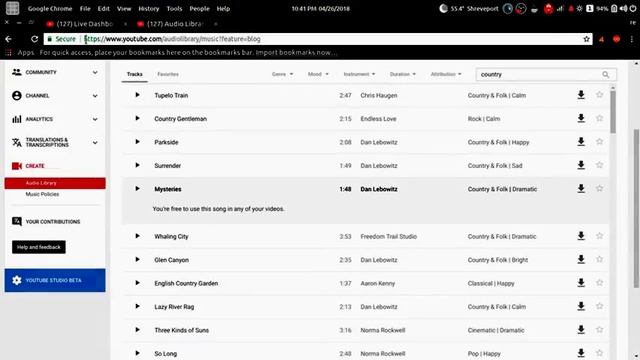Open the Chrome People menu

199,9
